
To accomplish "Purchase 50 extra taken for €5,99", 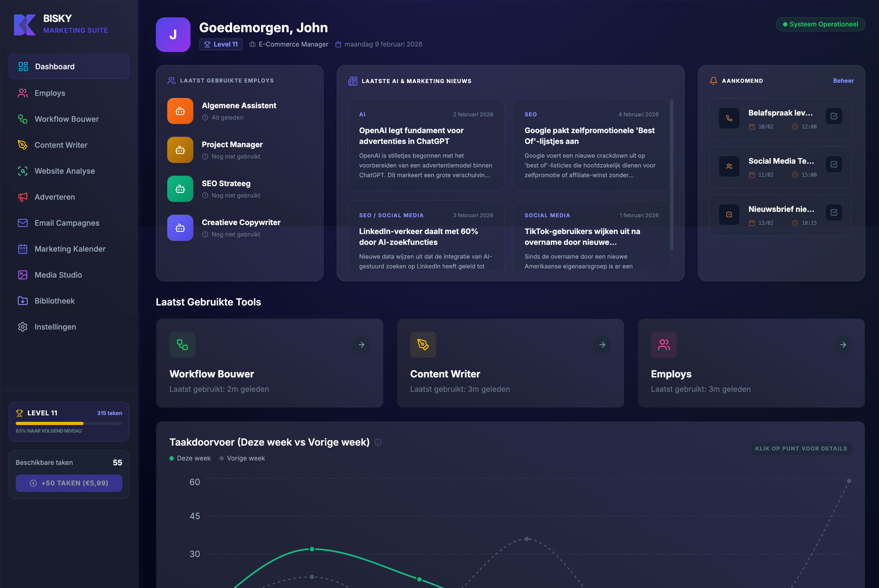I will click(69, 483).
